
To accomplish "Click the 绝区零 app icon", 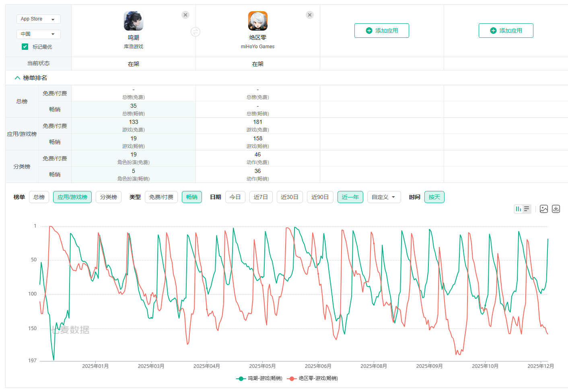I will click(x=258, y=21).
